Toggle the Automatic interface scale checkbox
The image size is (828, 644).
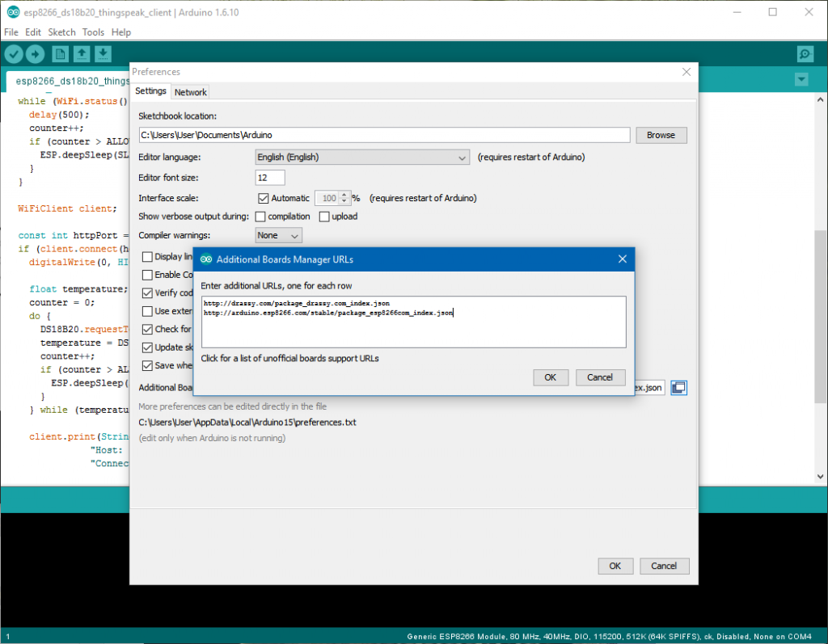click(263, 198)
